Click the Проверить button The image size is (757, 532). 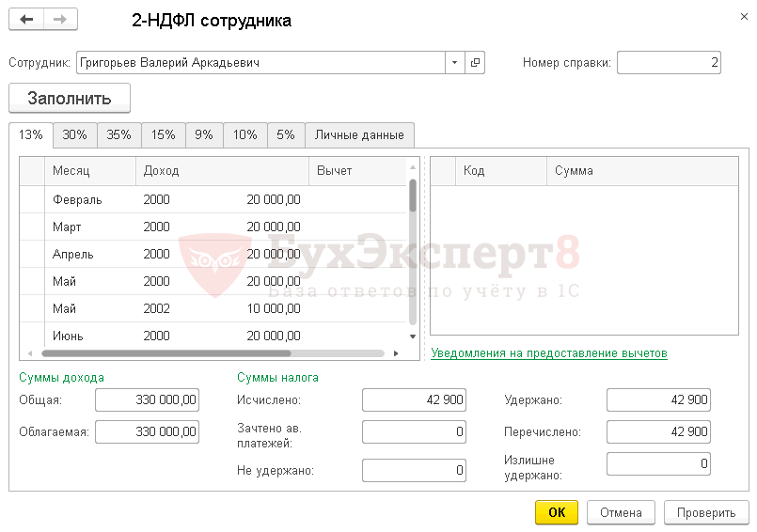[x=706, y=512]
